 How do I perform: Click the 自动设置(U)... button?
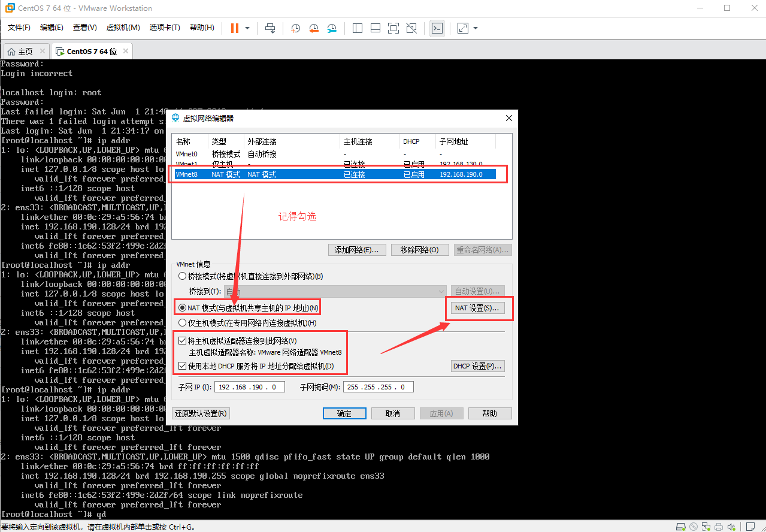tap(477, 291)
